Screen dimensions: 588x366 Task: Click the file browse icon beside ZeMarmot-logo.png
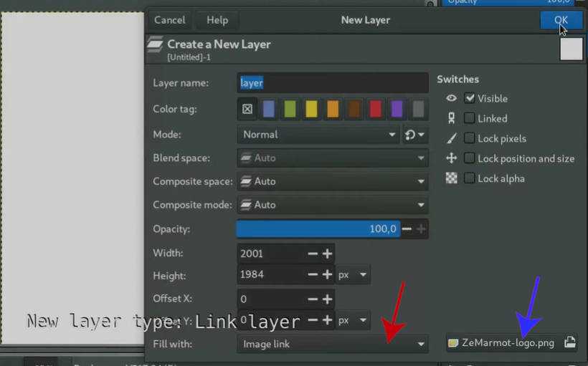point(569,343)
